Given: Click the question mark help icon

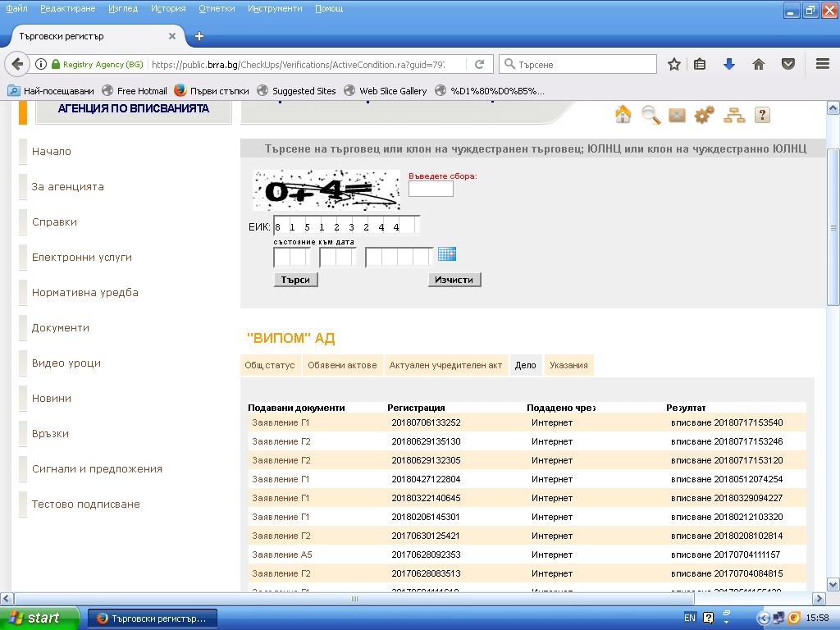Looking at the screenshot, I should coord(762,115).
